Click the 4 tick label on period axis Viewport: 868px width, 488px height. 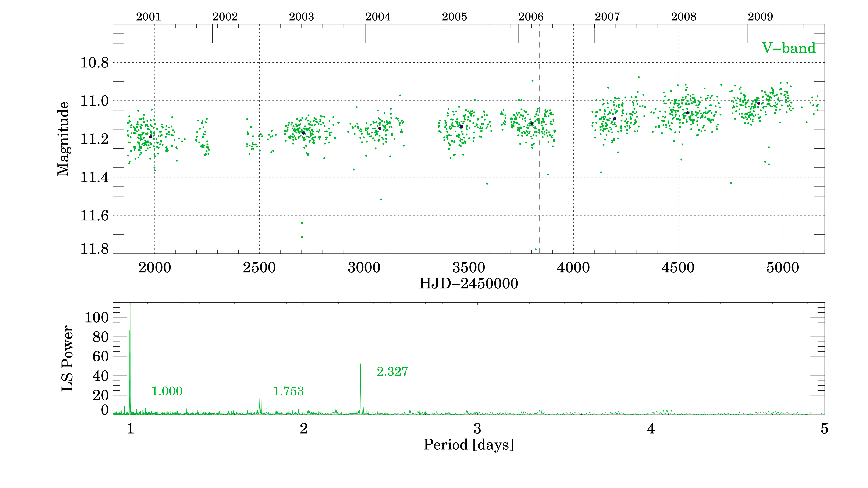tap(651, 429)
